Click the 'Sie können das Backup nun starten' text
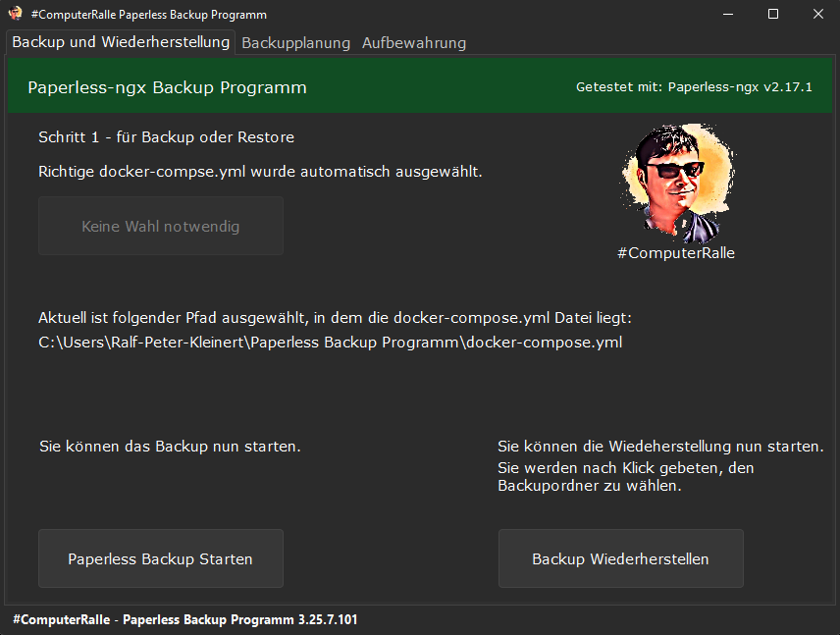The height and width of the screenshot is (635, 840). coord(170,447)
